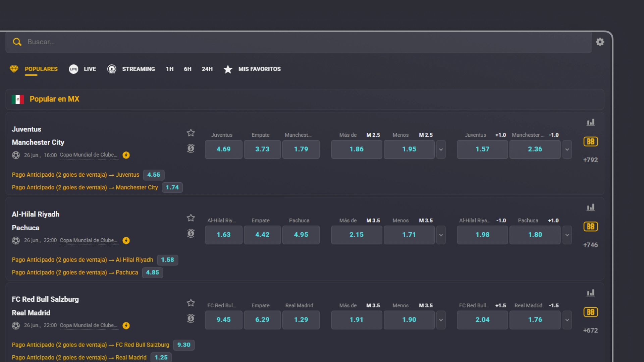Open +792 more markets for Juventus match

click(x=590, y=160)
